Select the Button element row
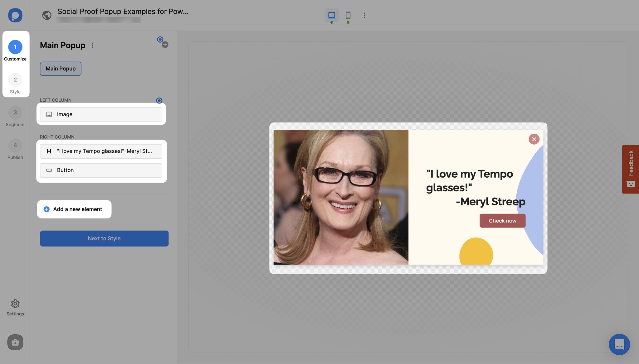This screenshot has height=364, width=639. [101, 170]
